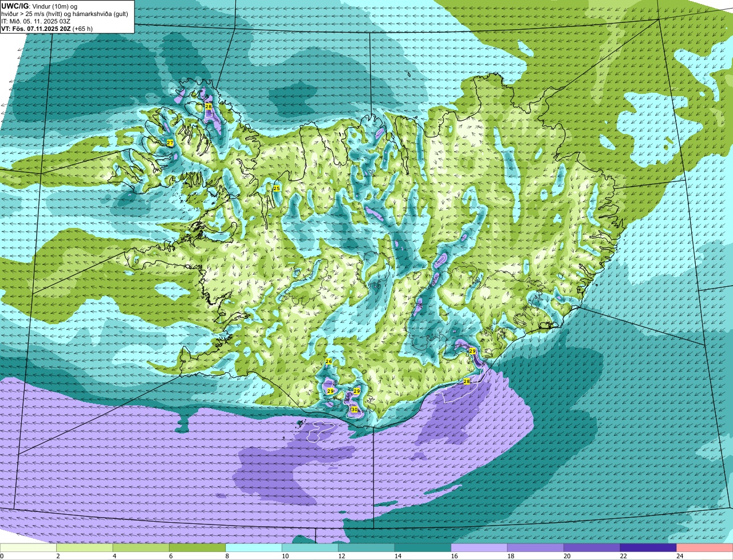The height and width of the screenshot is (560, 733).
Task: Click the 20–22 m/s violet legend swatch
Action: [x=592, y=548]
